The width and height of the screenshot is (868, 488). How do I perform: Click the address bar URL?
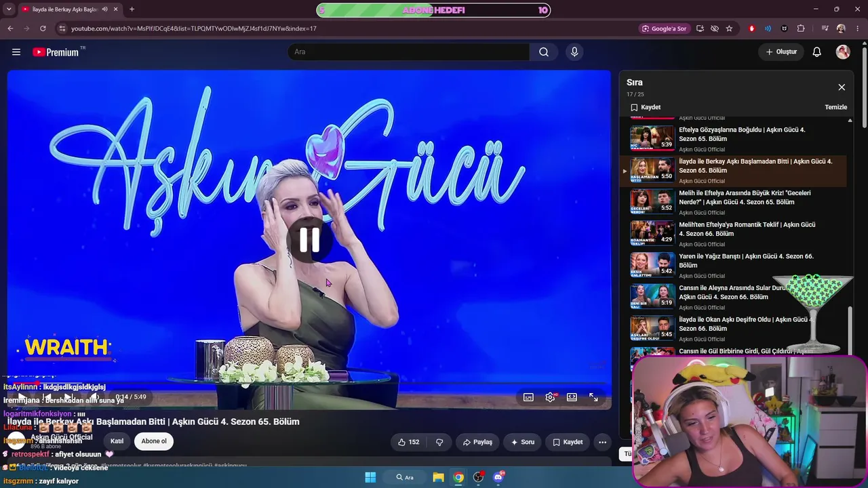[194, 28]
